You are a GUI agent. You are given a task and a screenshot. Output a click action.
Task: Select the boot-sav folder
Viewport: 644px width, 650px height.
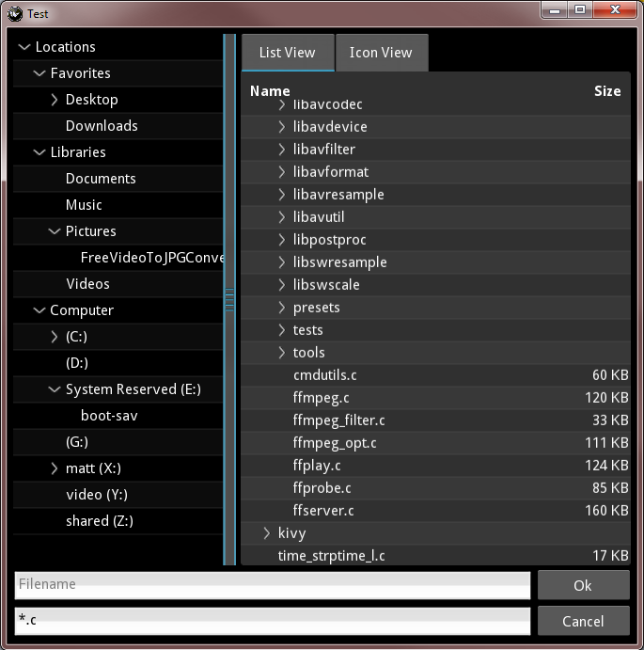109,416
